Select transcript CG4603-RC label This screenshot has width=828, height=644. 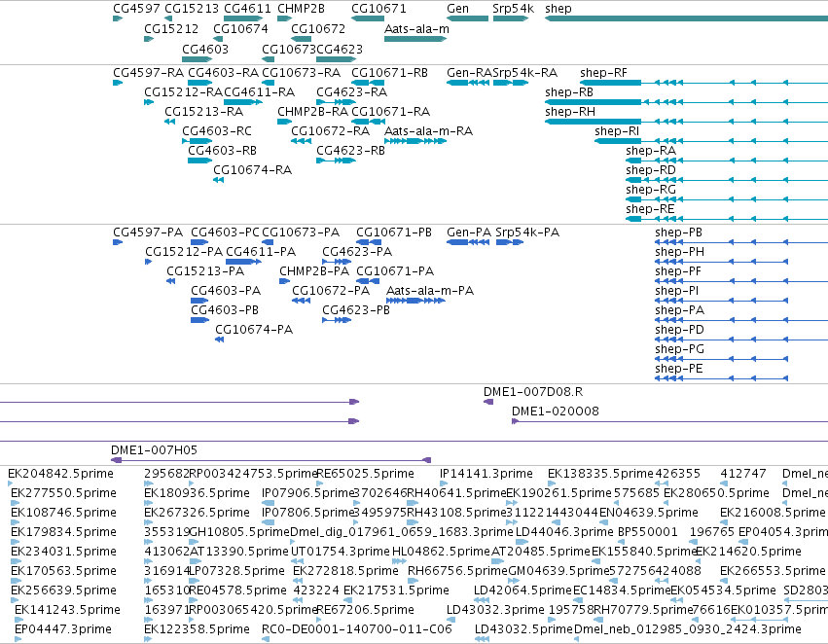217,131
